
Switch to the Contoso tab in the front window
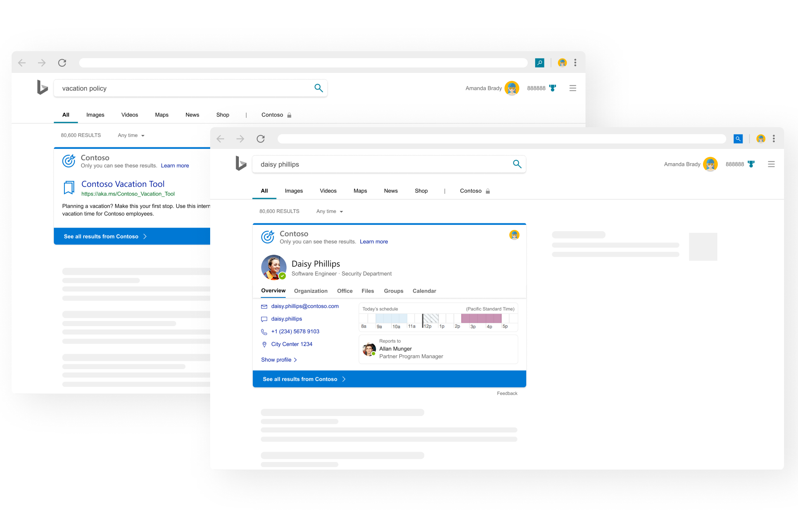click(x=475, y=191)
